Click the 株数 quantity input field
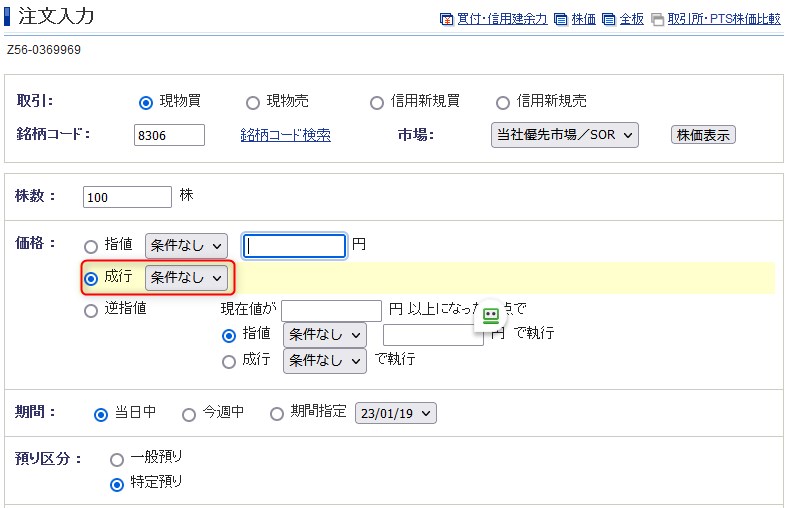 [128, 198]
